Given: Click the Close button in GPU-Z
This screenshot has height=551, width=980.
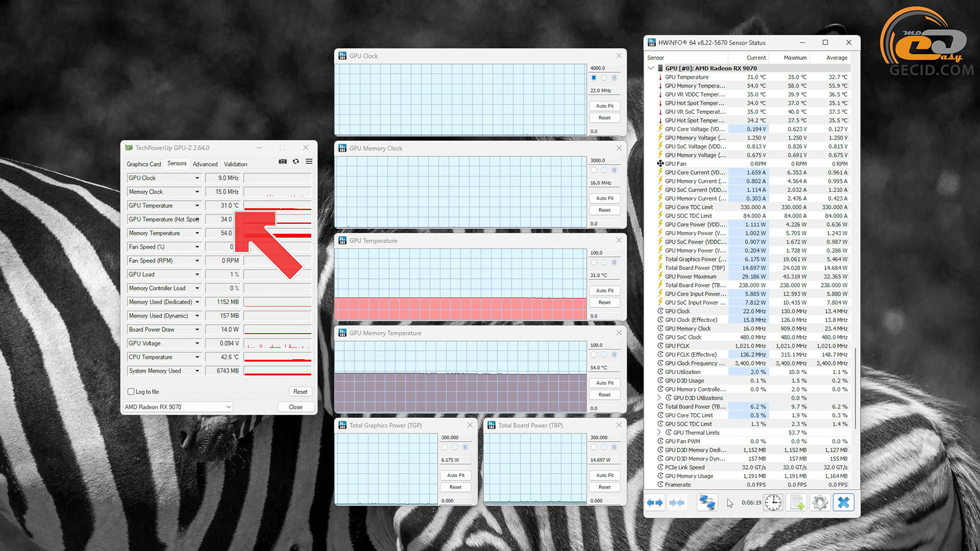Looking at the screenshot, I should coord(296,407).
